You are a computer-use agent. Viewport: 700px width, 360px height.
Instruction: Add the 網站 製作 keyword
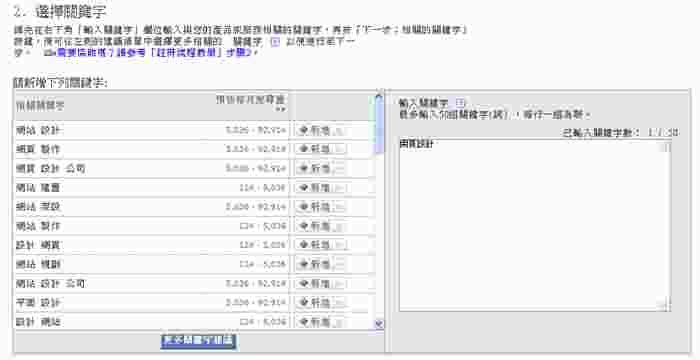pos(321,226)
